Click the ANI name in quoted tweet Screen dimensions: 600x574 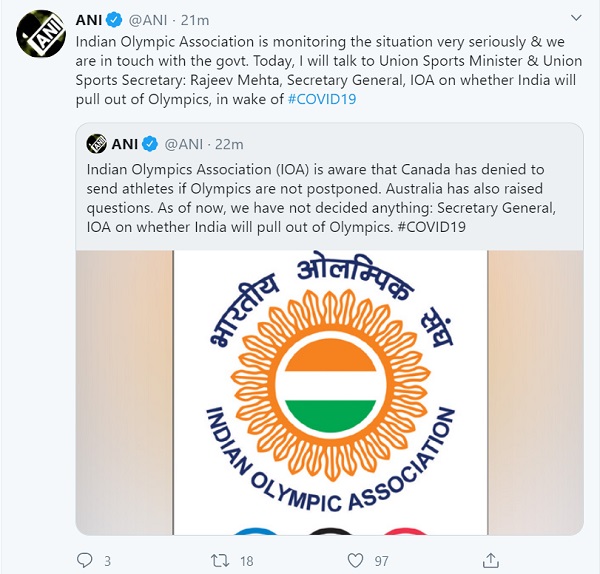125,144
